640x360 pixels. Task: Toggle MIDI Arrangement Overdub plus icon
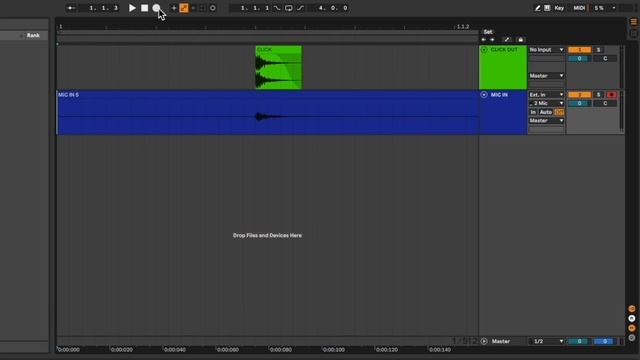[173, 8]
